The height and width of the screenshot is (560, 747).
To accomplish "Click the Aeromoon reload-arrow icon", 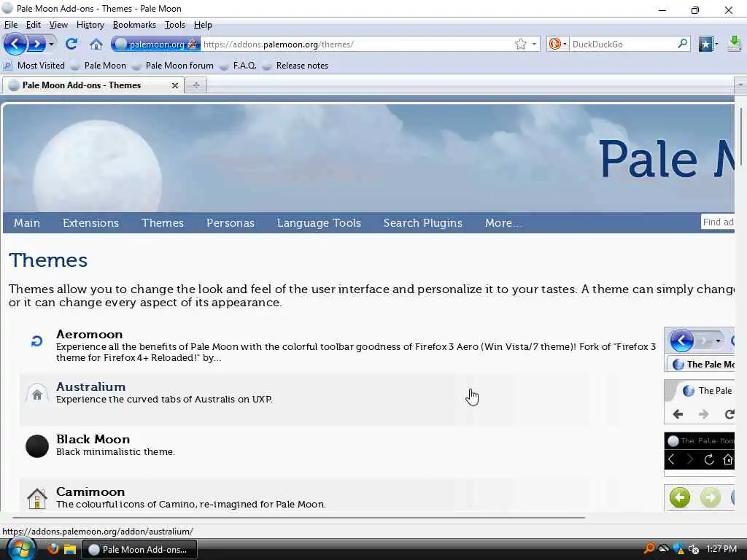I will [x=36, y=341].
